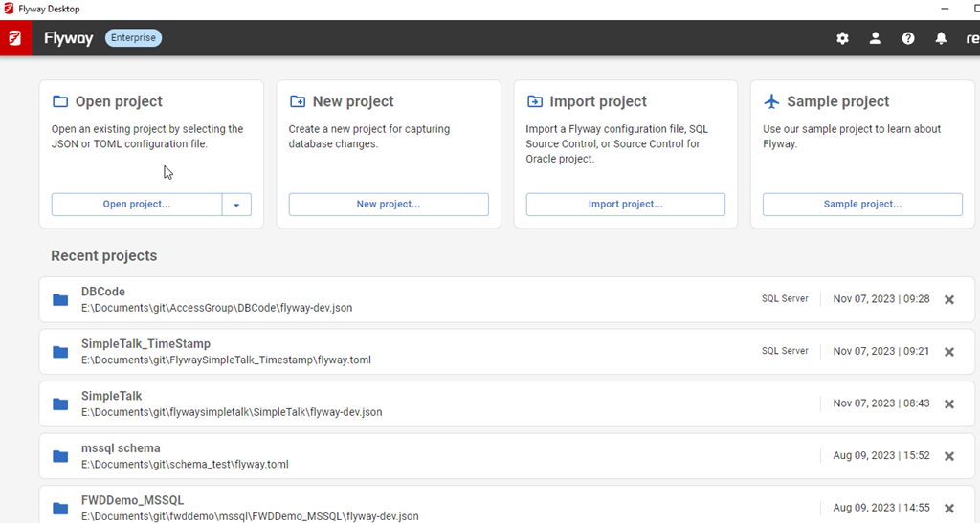Open the user account profile icon
Image resolution: width=980 pixels, height=523 pixels.
875,38
